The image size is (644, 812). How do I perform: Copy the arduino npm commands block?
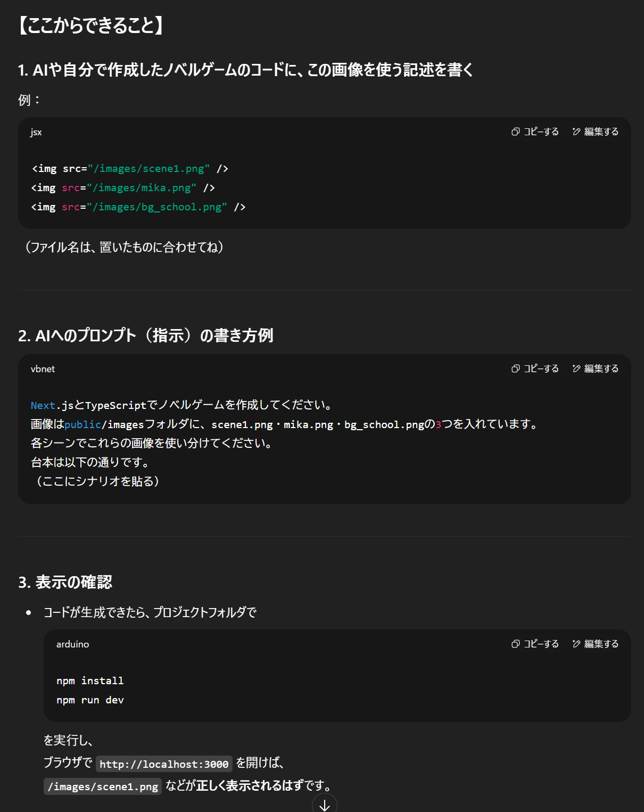535,644
